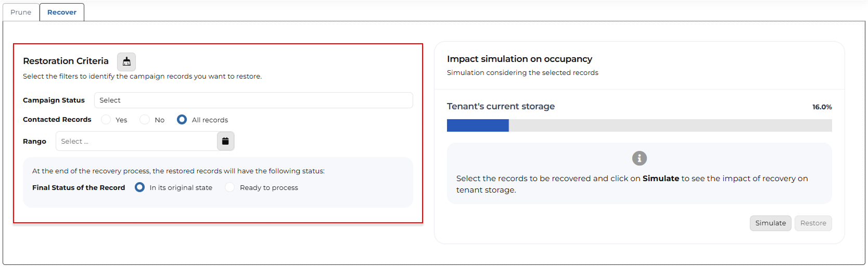The width and height of the screenshot is (868, 267).
Task: Click the Restore button
Action: 813,223
